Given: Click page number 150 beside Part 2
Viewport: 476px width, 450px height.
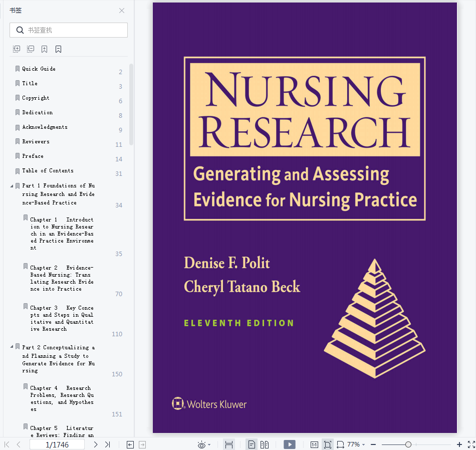Looking at the screenshot, I should coord(117,374).
